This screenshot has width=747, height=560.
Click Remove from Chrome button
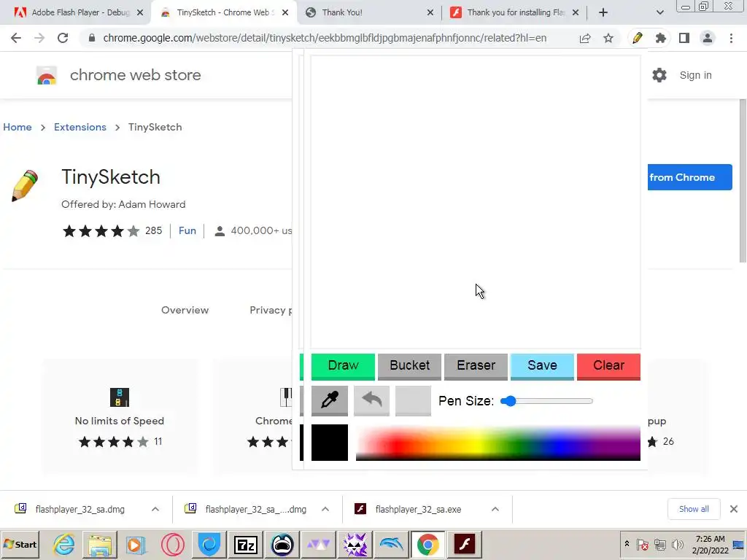pyautogui.click(x=690, y=177)
